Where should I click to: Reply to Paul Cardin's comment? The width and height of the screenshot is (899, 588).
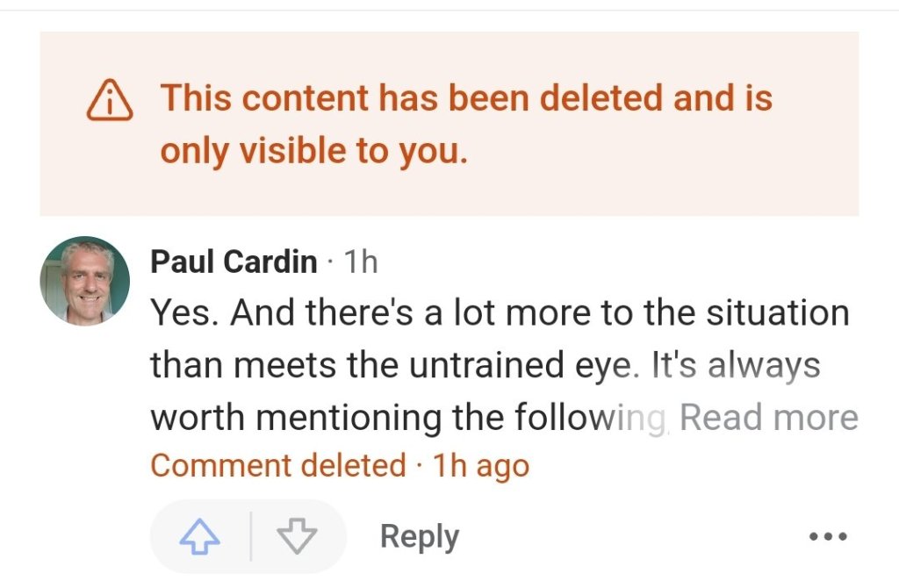pyautogui.click(x=419, y=536)
